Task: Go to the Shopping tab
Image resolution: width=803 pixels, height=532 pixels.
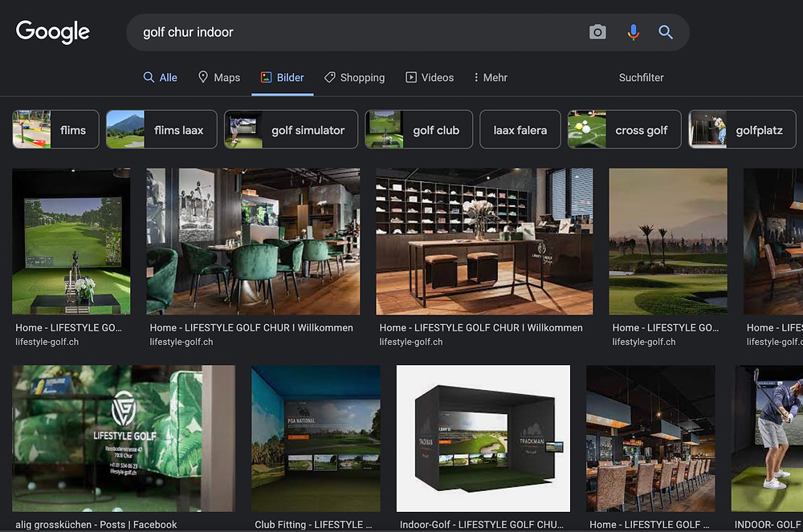Action: [x=354, y=77]
